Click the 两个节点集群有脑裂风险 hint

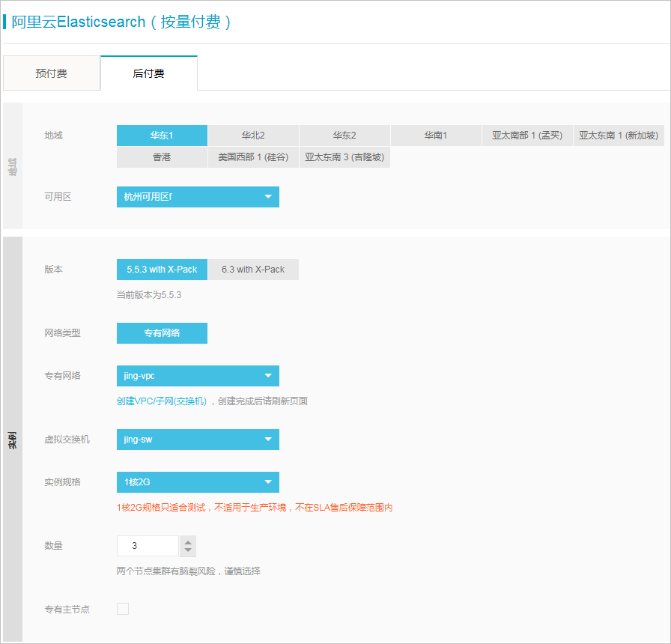188,571
